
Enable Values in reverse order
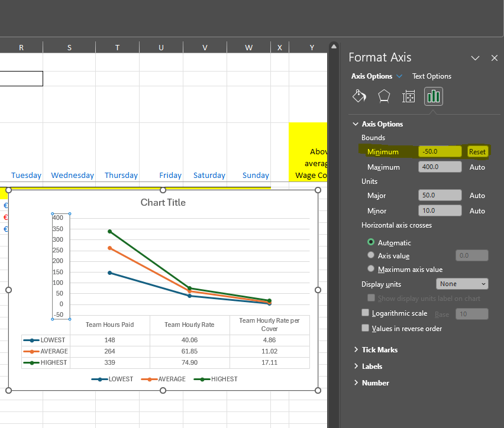point(365,328)
